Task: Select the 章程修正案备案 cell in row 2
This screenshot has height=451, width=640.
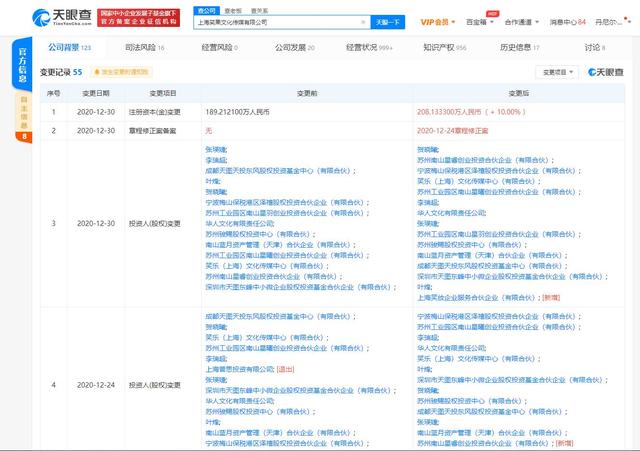Action: pyautogui.click(x=152, y=131)
